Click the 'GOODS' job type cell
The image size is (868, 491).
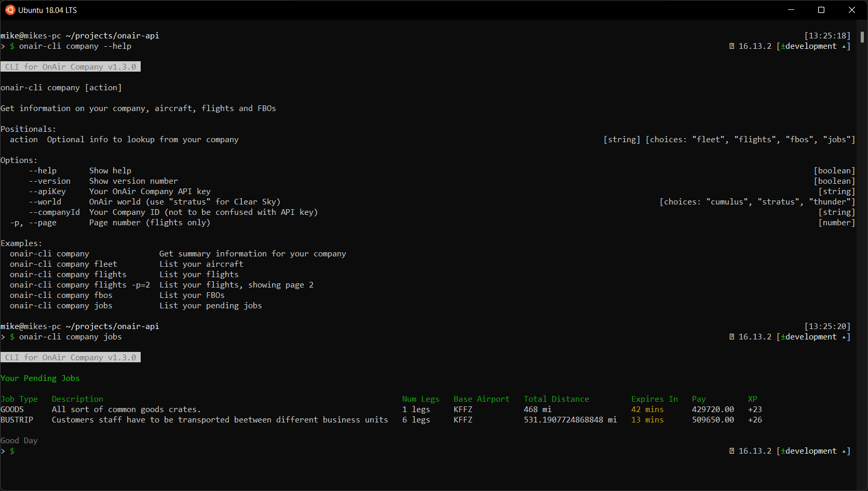(12, 410)
